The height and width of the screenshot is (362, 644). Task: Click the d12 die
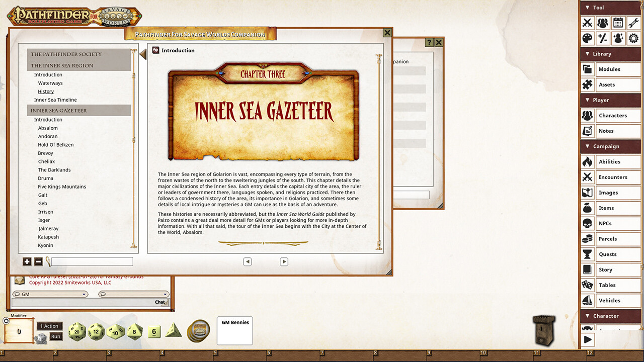(96, 332)
